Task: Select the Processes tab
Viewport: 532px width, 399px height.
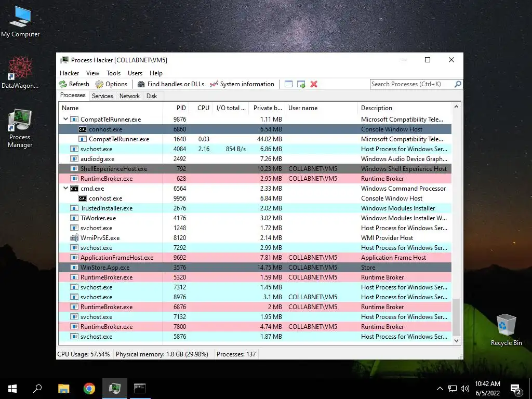Action: (x=73, y=95)
